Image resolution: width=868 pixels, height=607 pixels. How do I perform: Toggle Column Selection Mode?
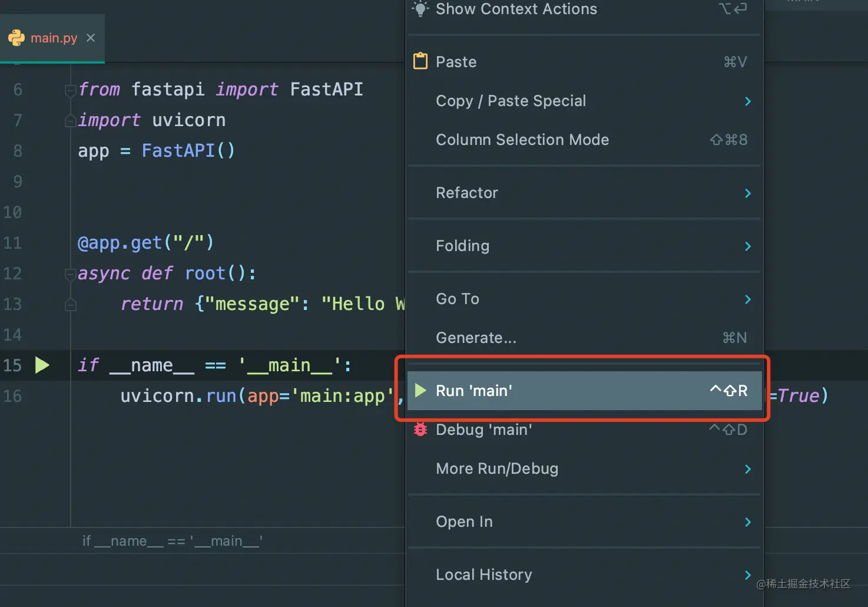click(584, 140)
